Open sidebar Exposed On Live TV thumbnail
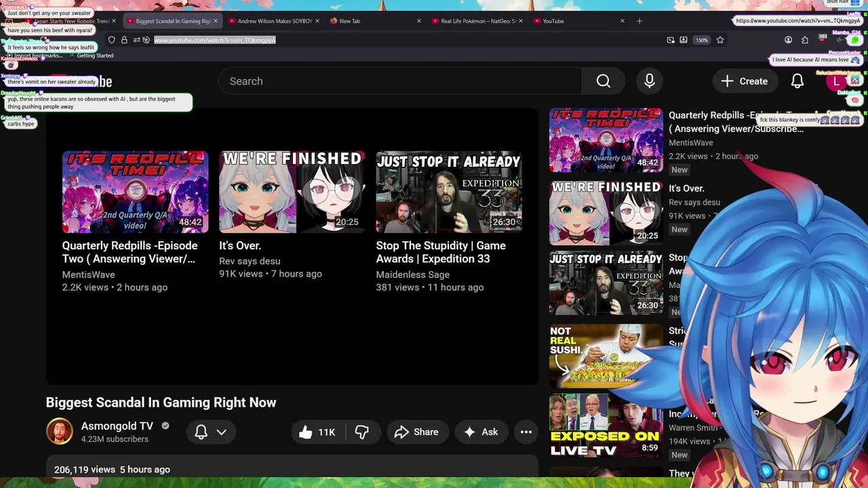 click(x=606, y=426)
